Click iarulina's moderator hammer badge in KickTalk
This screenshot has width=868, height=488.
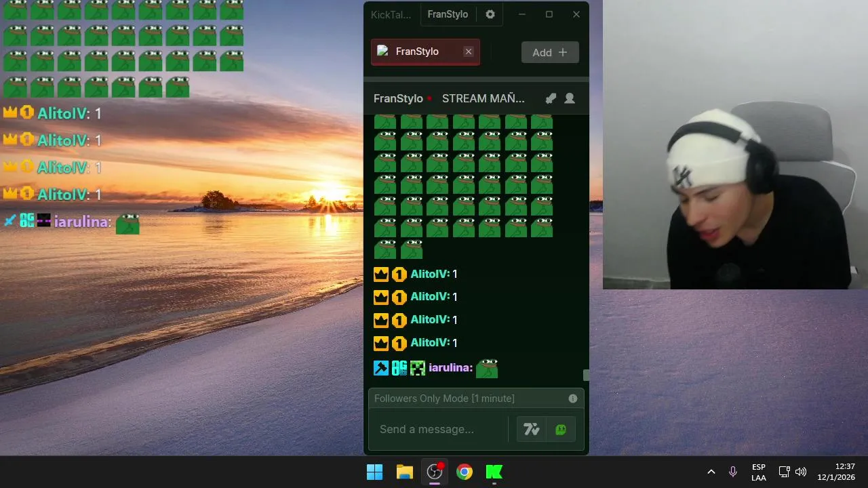[381, 368]
